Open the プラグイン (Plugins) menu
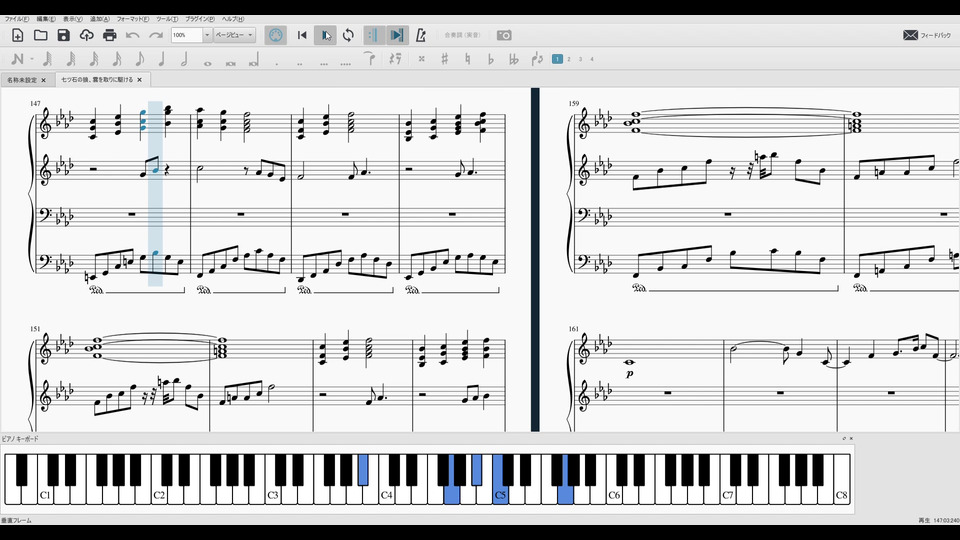960x540 pixels. (x=200, y=19)
